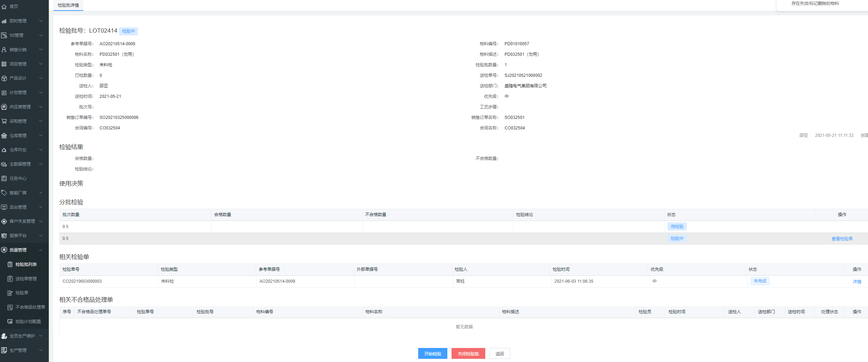Click the 5S管理 sidebar icon
This screenshot has height=362, width=868.
(4, 35)
